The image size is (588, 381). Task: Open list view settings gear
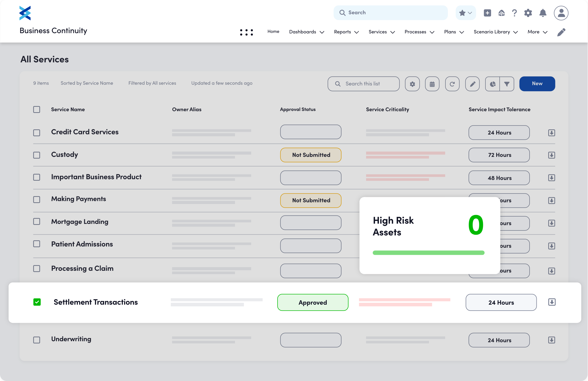[412, 84]
